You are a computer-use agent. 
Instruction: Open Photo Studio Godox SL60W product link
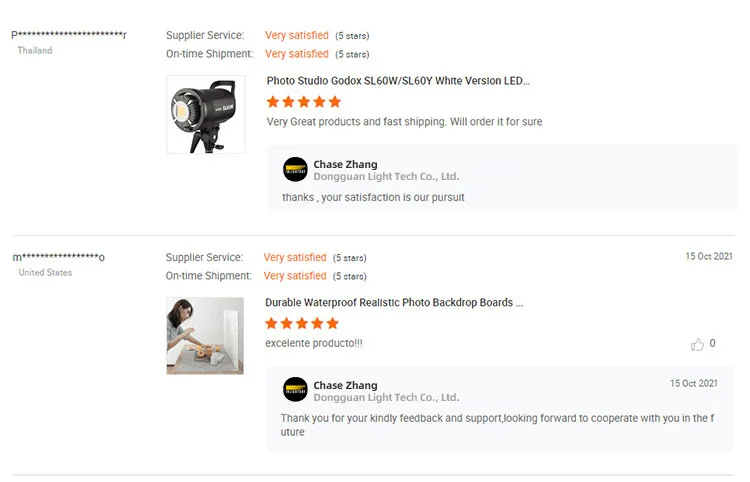pyautogui.click(x=398, y=81)
